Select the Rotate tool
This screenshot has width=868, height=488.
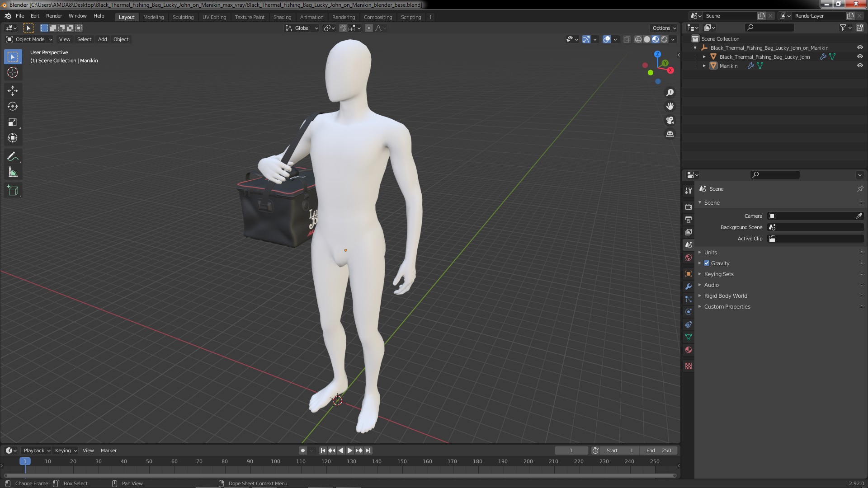(x=13, y=107)
